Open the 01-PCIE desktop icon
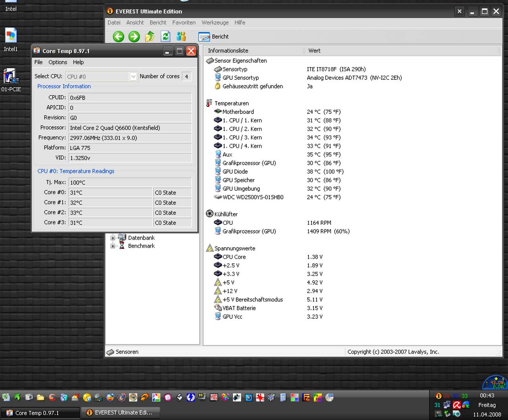The height and width of the screenshot is (420, 508). (11, 80)
